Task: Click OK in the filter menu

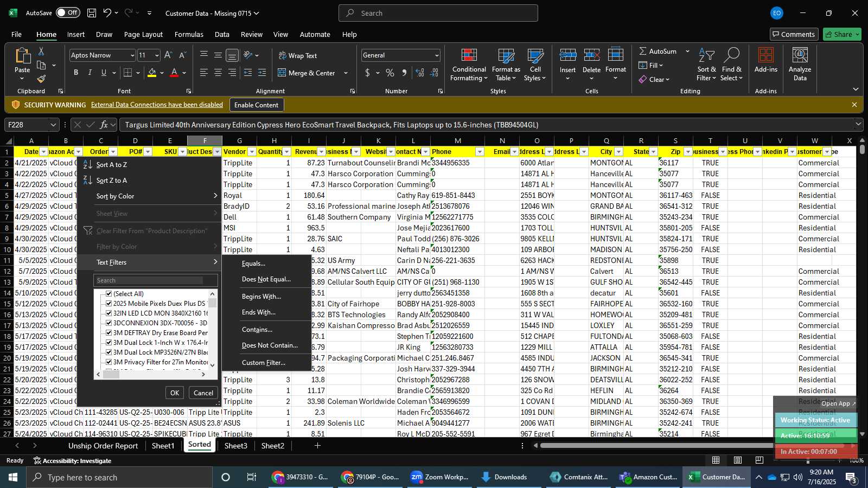Action: [175, 393]
